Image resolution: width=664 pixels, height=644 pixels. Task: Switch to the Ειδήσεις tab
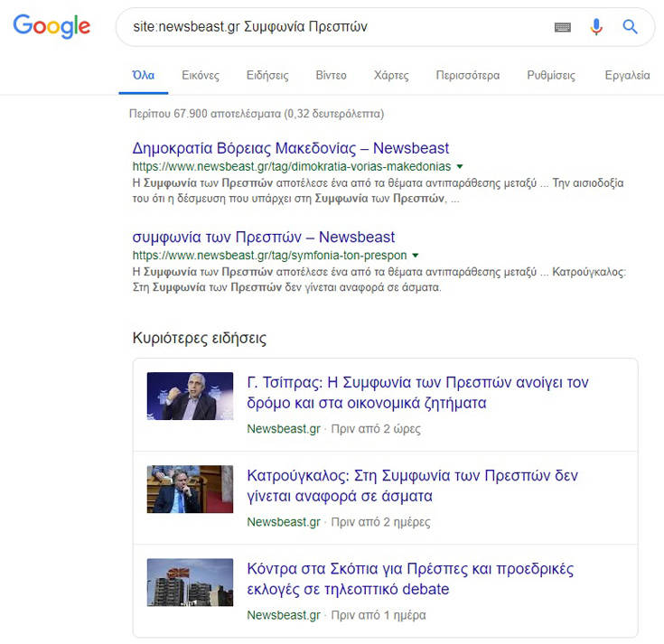click(267, 75)
